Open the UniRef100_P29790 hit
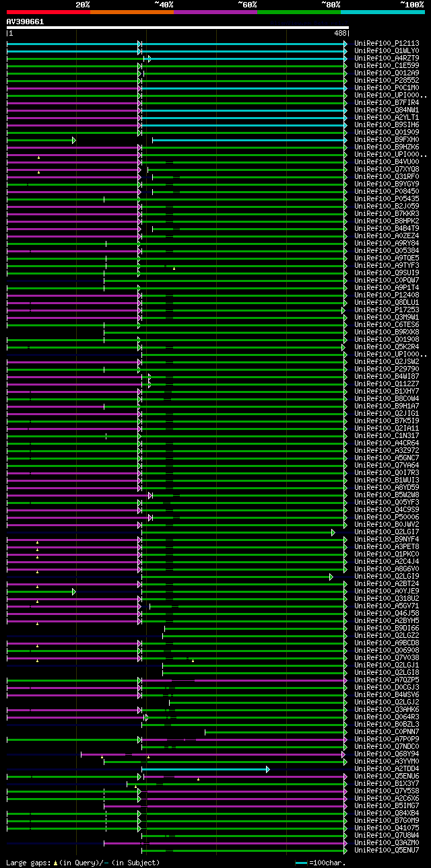Image resolution: width=431 pixels, height=868 pixels. pos(387,369)
